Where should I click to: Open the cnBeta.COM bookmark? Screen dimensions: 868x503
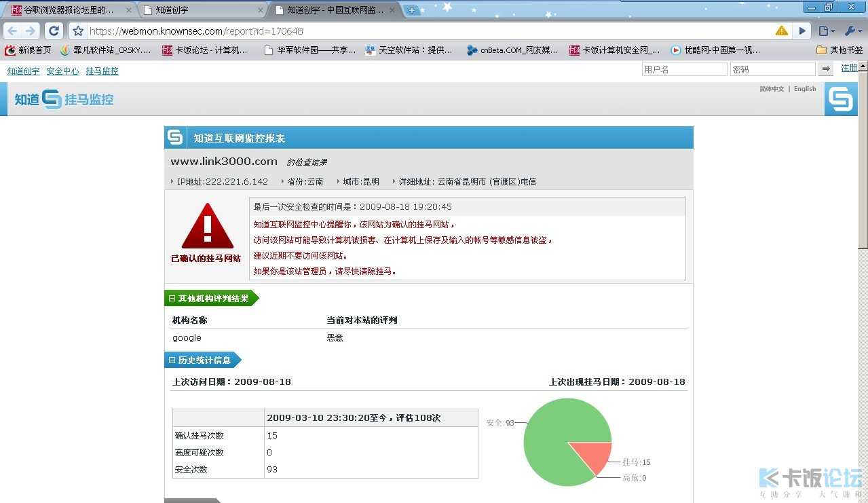pyautogui.click(x=513, y=50)
